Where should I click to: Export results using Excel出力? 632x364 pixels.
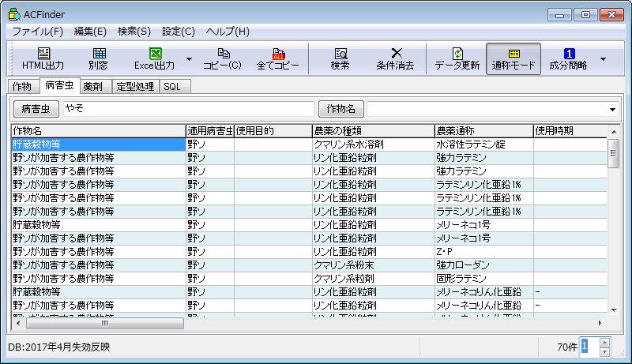(x=155, y=58)
